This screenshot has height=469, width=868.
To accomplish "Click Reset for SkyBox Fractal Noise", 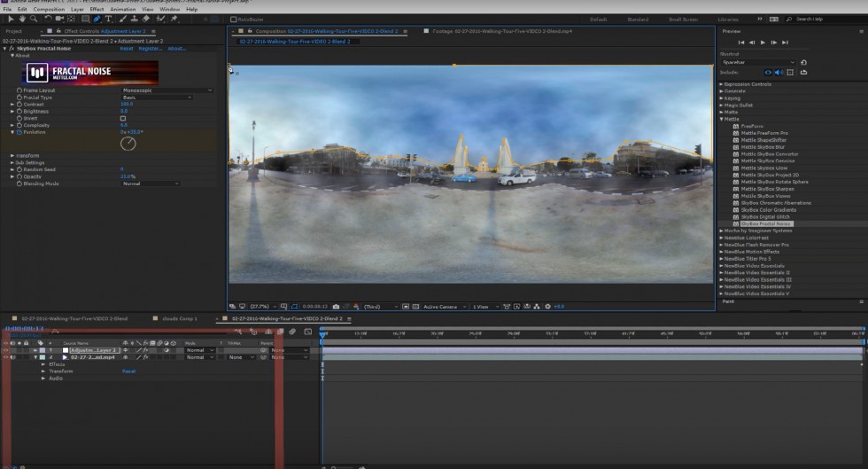I will 127,49.
